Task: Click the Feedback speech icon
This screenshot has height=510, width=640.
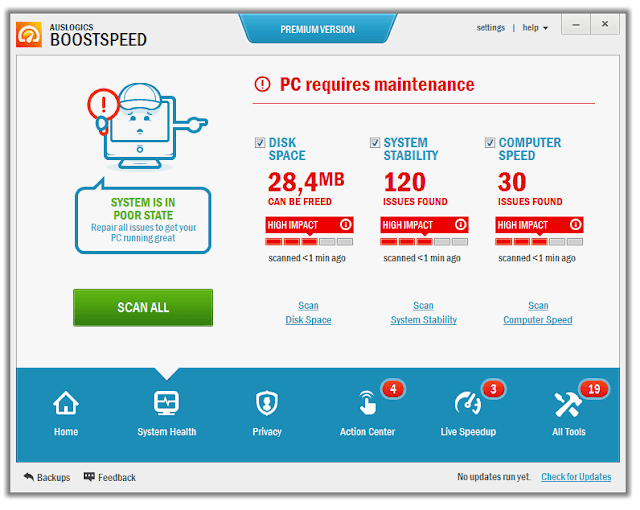Action: pyautogui.click(x=89, y=477)
